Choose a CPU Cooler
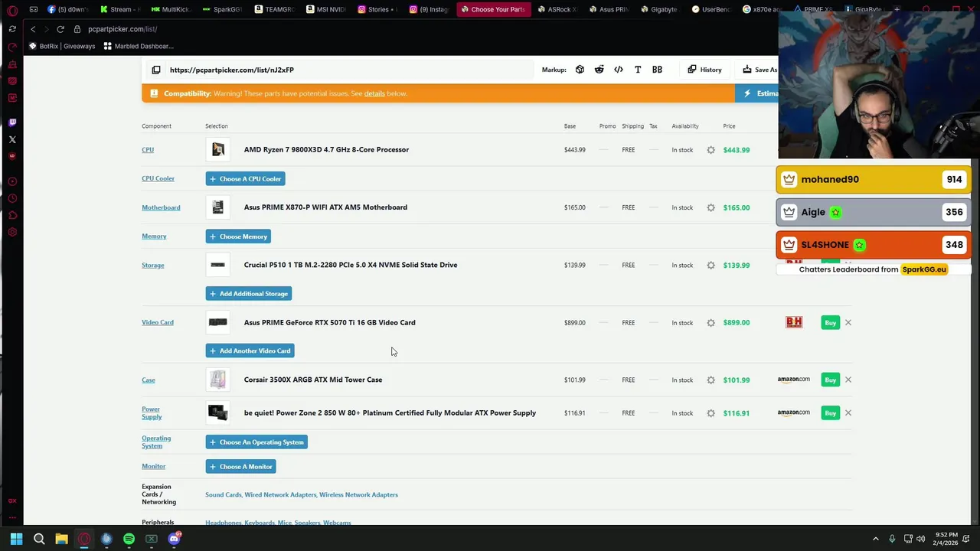The height and width of the screenshot is (551, 980). [x=245, y=179]
